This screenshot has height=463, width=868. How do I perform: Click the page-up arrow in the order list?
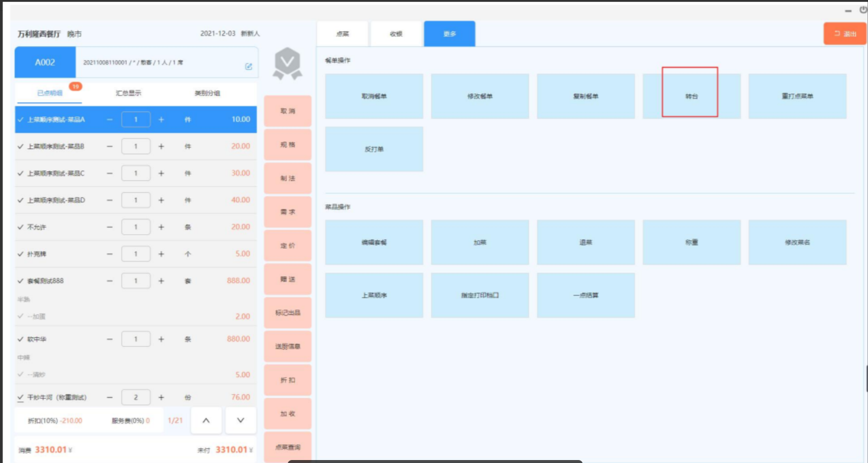206,420
